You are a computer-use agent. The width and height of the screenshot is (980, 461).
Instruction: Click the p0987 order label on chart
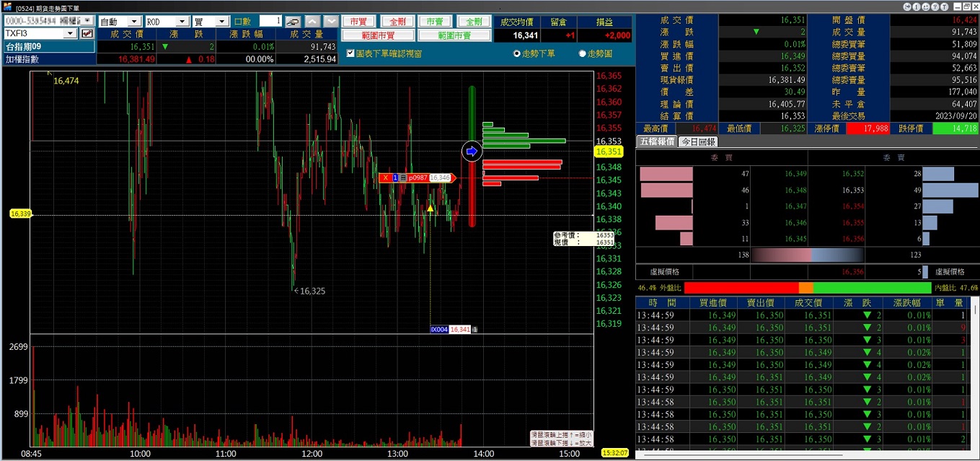pyautogui.click(x=419, y=177)
